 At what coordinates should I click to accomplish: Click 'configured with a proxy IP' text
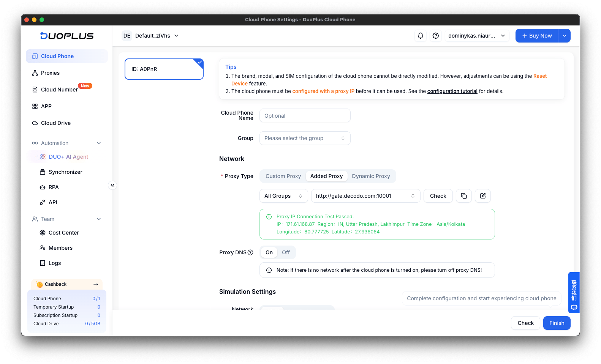tap(323, 91)
